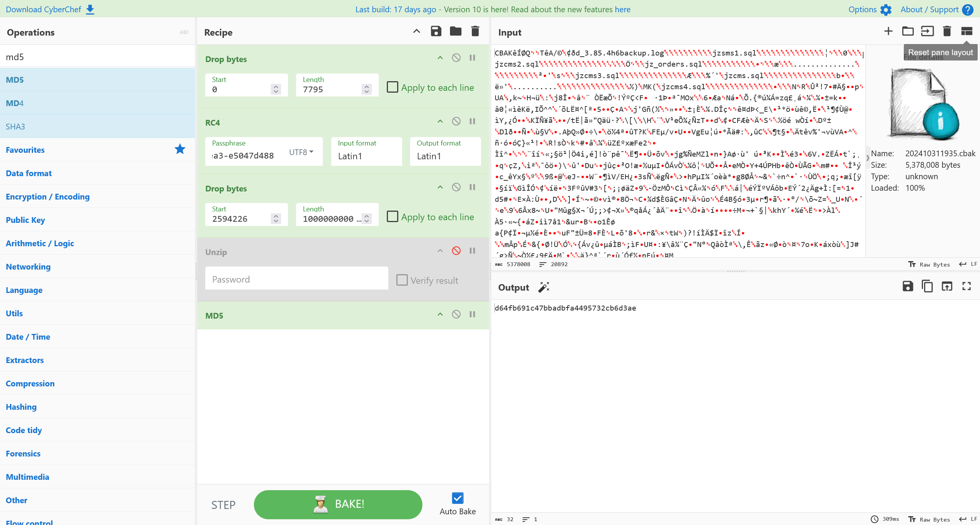980x525 pixels.
Task: Toggle the Auto Bake checkbox
Action: [x=457, y=498]
